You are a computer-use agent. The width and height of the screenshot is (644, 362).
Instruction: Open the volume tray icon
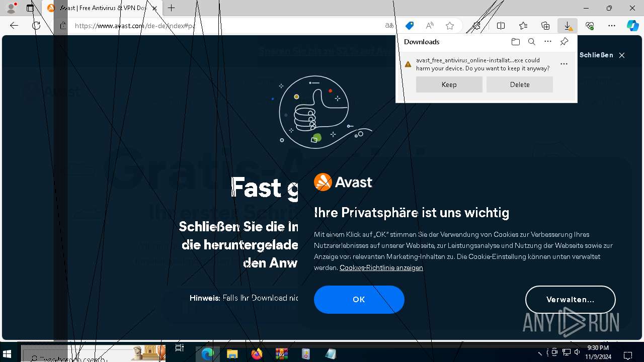pyautogui.click(x=577, y=352)
